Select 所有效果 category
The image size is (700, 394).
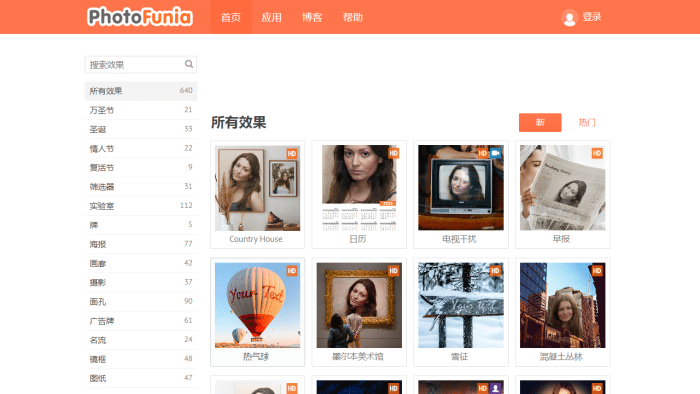tap(141, 91)
